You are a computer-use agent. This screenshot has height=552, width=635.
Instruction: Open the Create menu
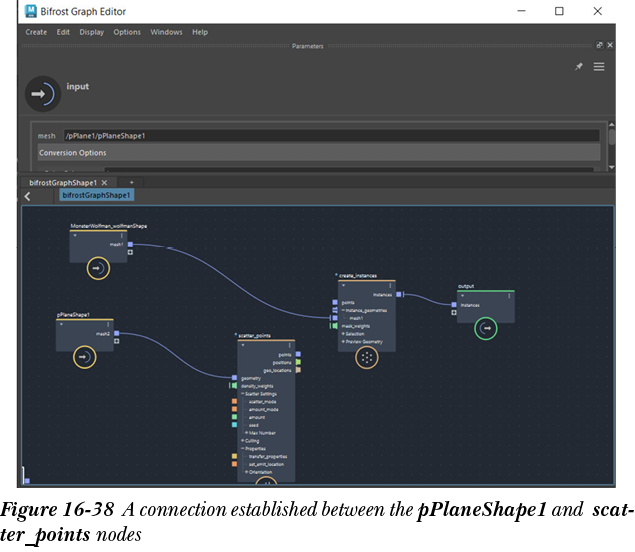[36, 32]
